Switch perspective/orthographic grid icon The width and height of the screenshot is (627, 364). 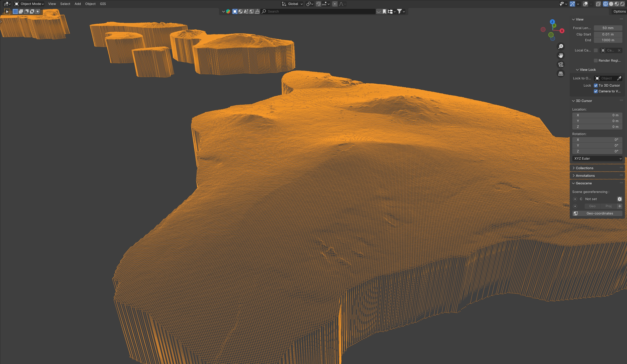(x=561, y=74)
